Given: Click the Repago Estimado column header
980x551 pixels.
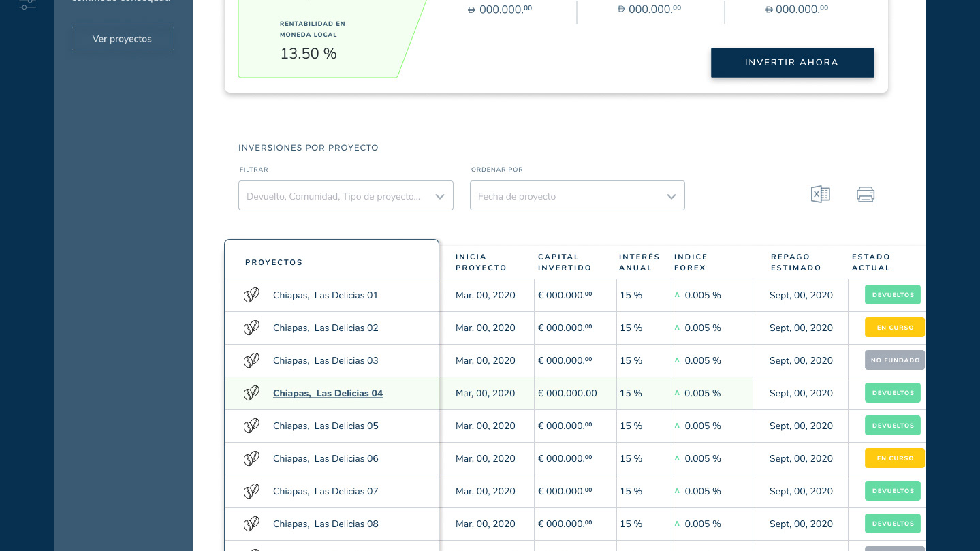Looking at the screenshot, I should pyautogui.click(x=795, y=262).
